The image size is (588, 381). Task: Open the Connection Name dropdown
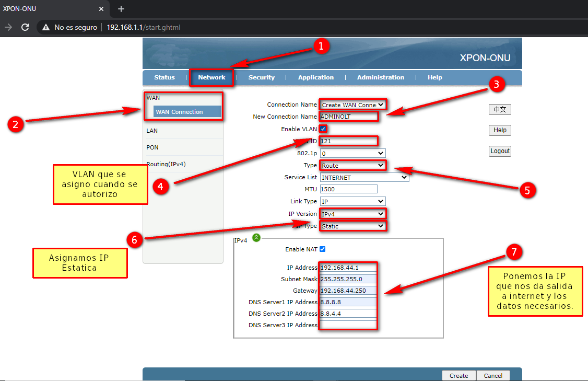(x=353, y=105)
